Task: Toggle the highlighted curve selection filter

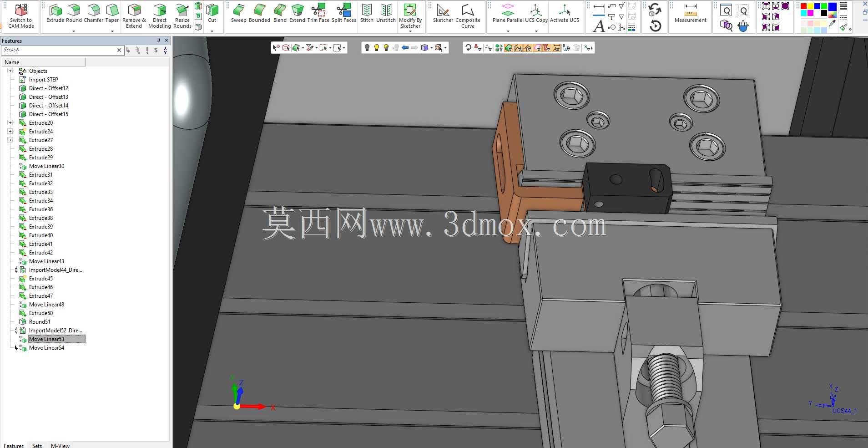Action: [528, 47]
